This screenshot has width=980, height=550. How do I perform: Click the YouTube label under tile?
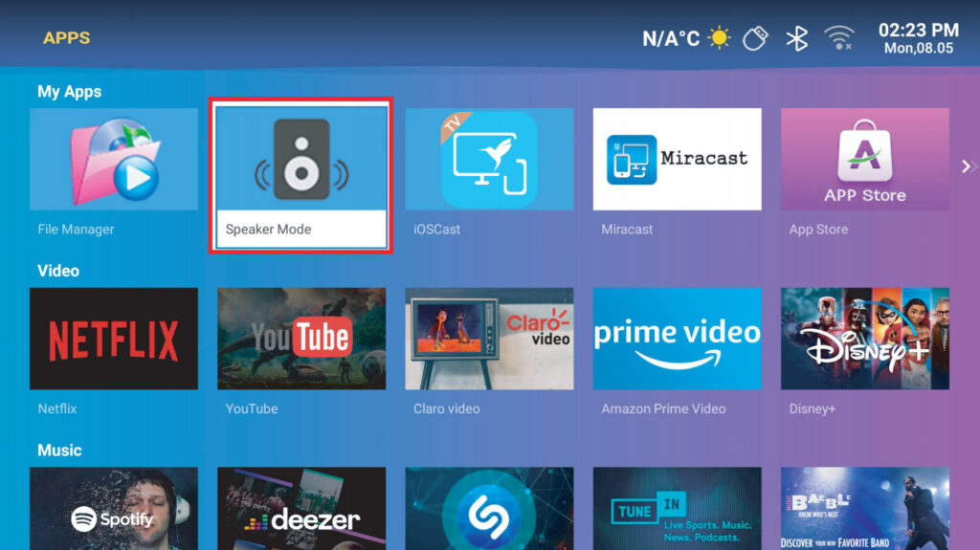[252, 408]
